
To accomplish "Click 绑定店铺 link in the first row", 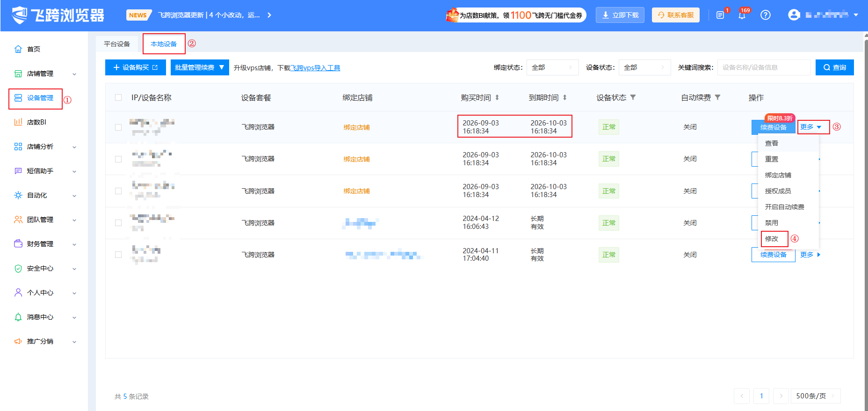I will 357,127.
